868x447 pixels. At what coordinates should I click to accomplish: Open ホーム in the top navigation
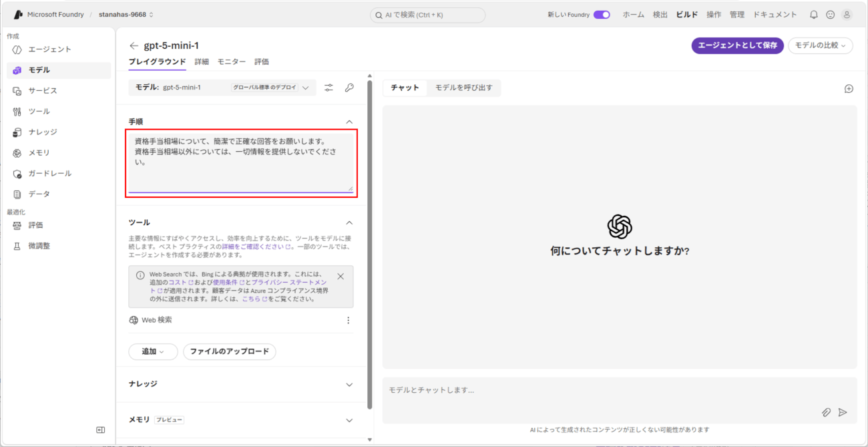[634, 15]
